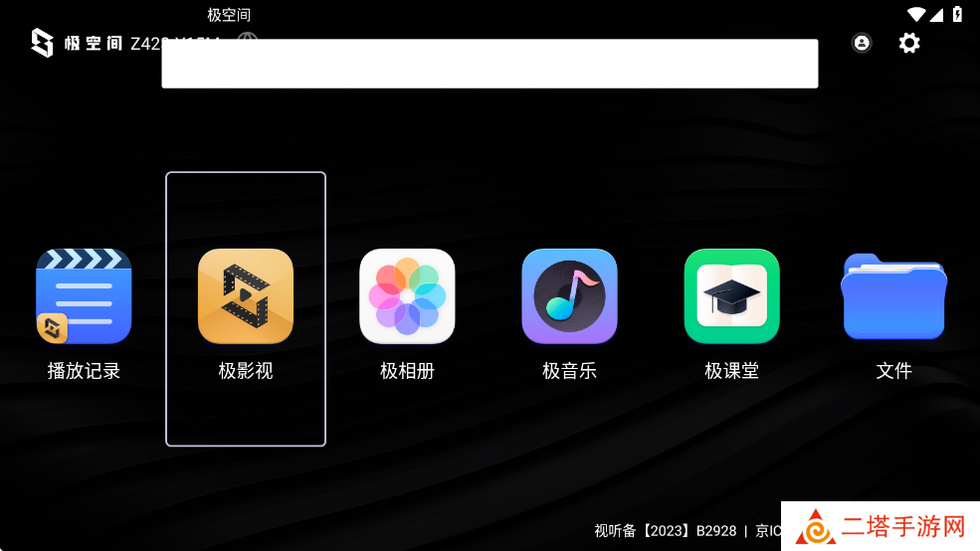This screenshot has height=551, width=980.
Task: Open the 播放记录 playback history app icon
Action: pos(84,295)
